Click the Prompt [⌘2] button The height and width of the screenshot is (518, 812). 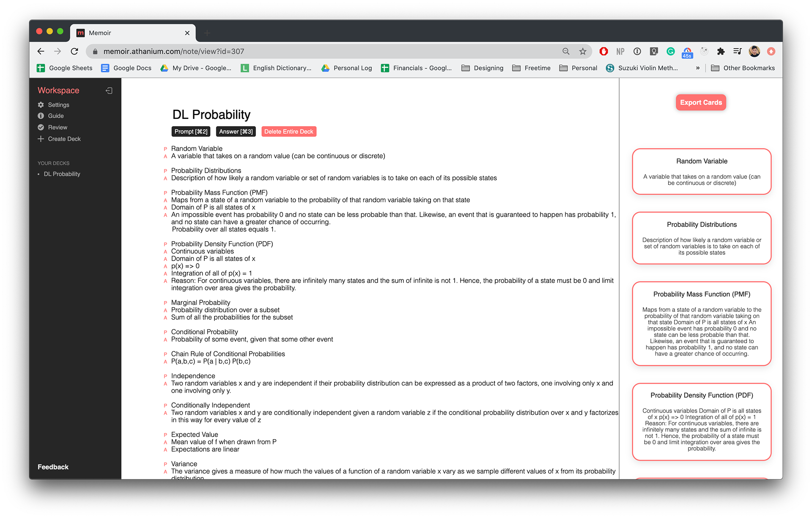191,132
